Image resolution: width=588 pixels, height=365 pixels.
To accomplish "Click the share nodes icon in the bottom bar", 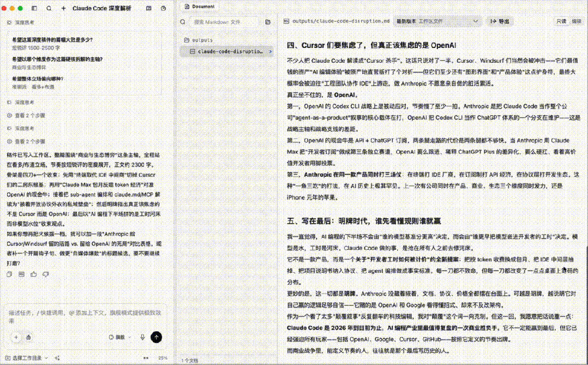I will (x=57, y=358).
